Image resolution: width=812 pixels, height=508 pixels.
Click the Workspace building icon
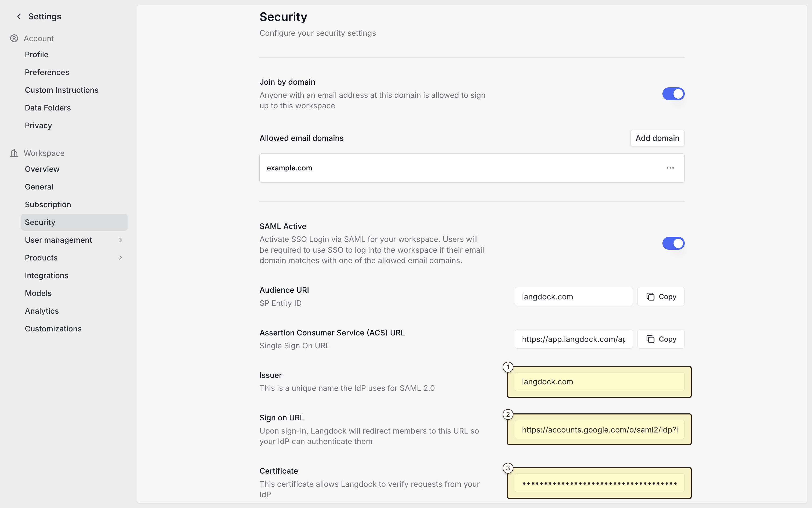coord(14,153)
